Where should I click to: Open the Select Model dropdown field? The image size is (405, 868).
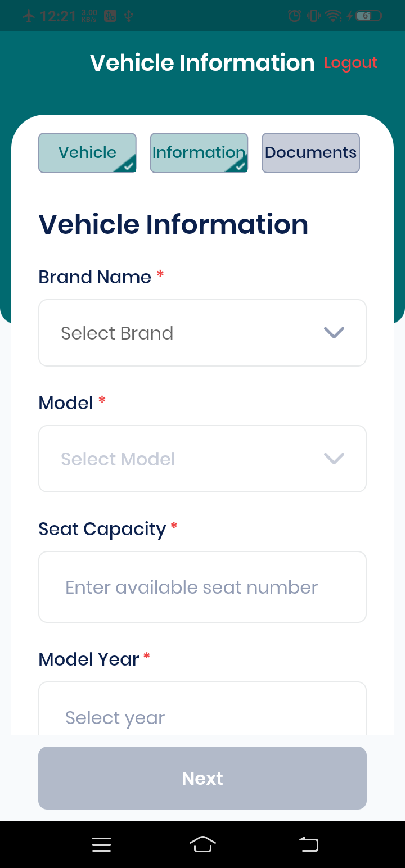point(202,459)
